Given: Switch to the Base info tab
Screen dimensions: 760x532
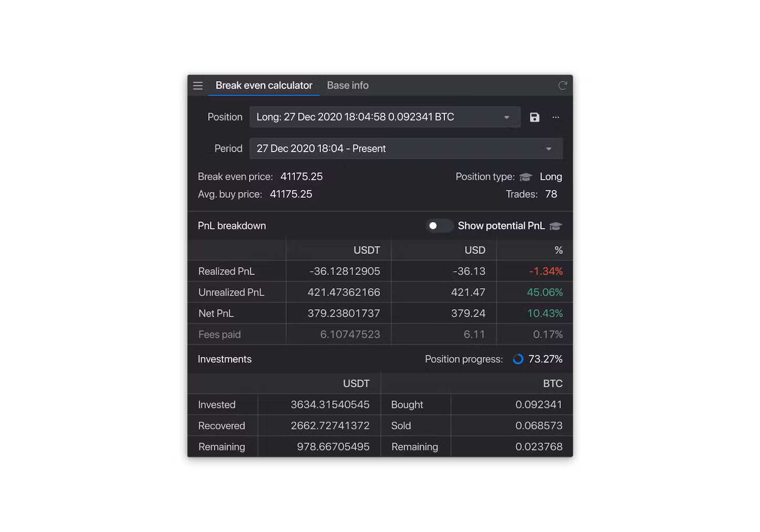Looking at the screenshot, I should pyautogui.click(x=347, y=85).
